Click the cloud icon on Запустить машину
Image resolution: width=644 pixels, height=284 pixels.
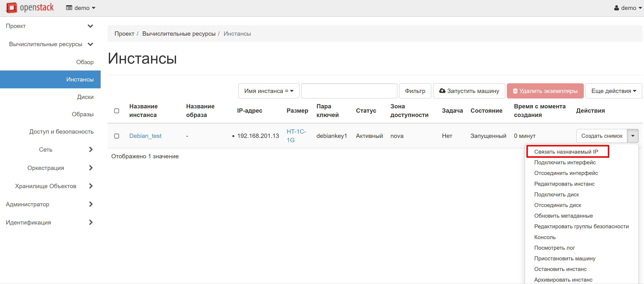click(x=442, y=91)
